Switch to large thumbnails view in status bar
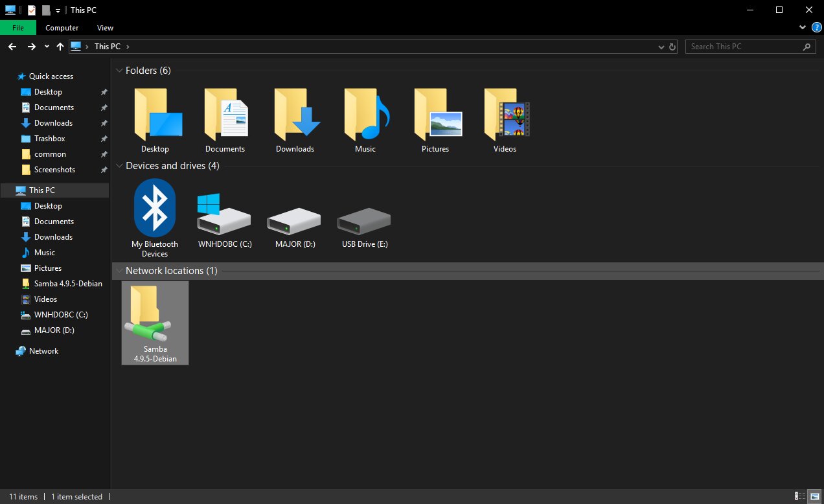 click(x=813, y=497)
